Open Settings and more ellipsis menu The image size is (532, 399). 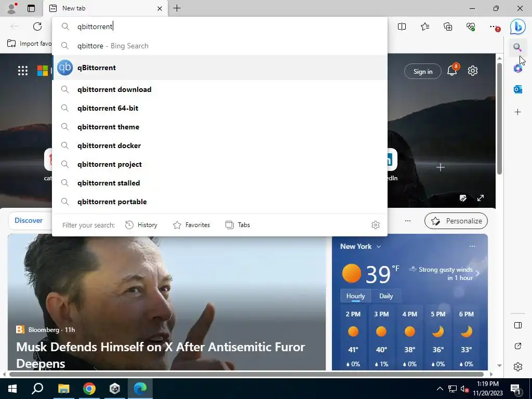click(x=495, y=26)
